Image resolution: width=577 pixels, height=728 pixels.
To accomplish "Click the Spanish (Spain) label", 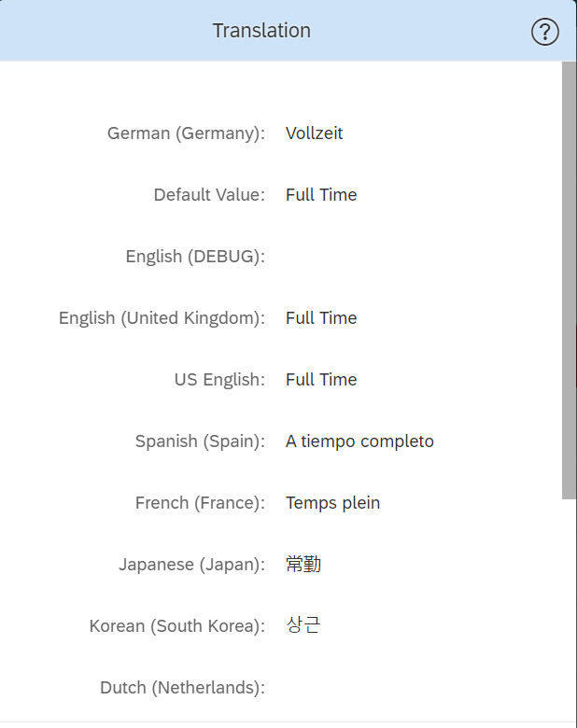I will (200, 441).
